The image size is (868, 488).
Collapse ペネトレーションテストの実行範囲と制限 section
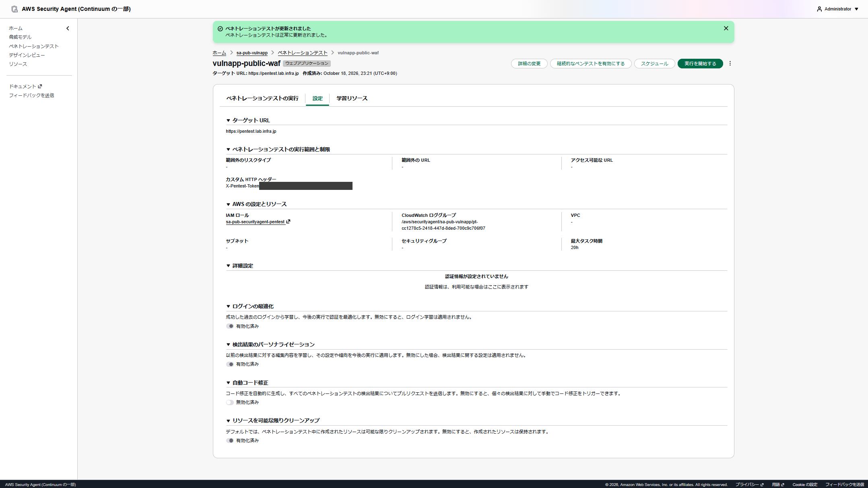pos(228,149)
